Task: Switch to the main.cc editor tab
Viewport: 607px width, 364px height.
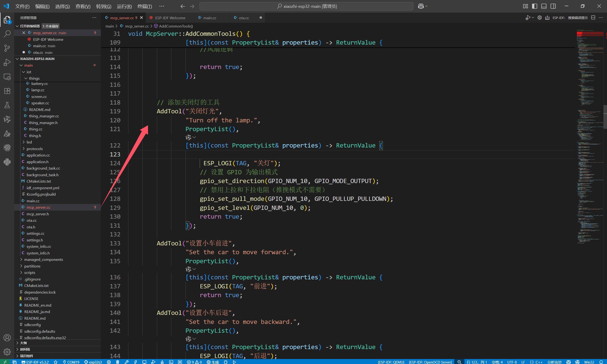Action: 210,18
